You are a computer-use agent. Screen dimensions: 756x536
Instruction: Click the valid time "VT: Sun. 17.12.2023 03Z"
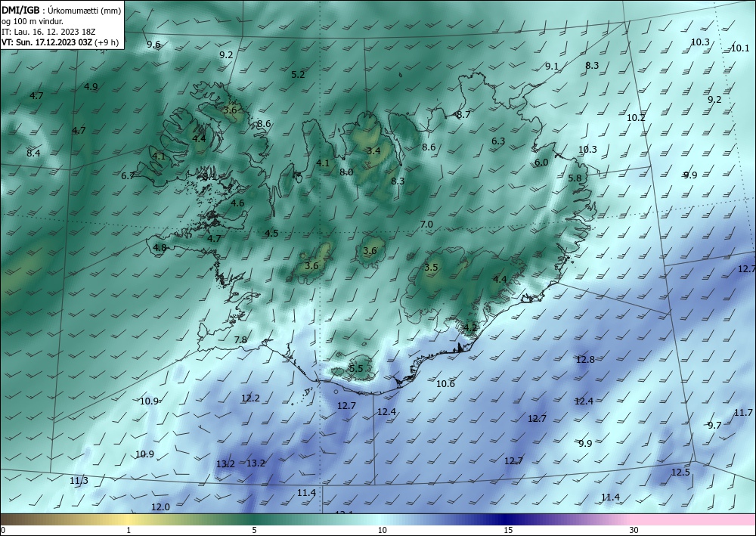click(x=47, y=42)
